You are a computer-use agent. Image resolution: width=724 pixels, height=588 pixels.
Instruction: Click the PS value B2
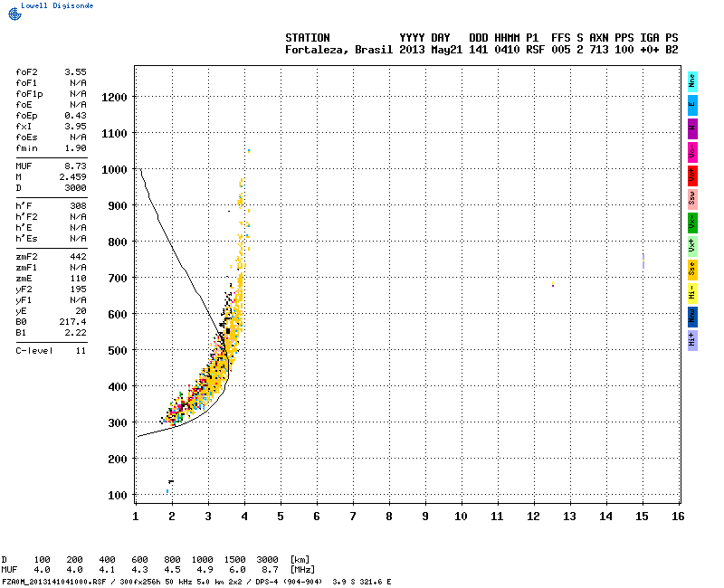[x=672, y=50]
